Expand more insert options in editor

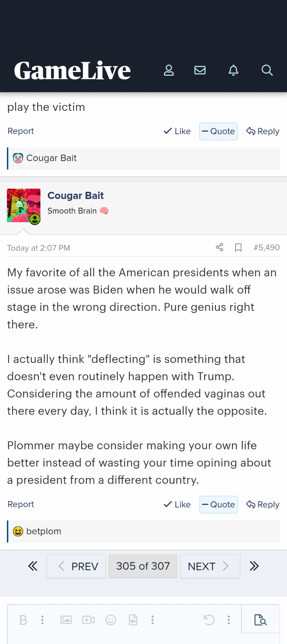pyautogui.click(x=152, y=620)
